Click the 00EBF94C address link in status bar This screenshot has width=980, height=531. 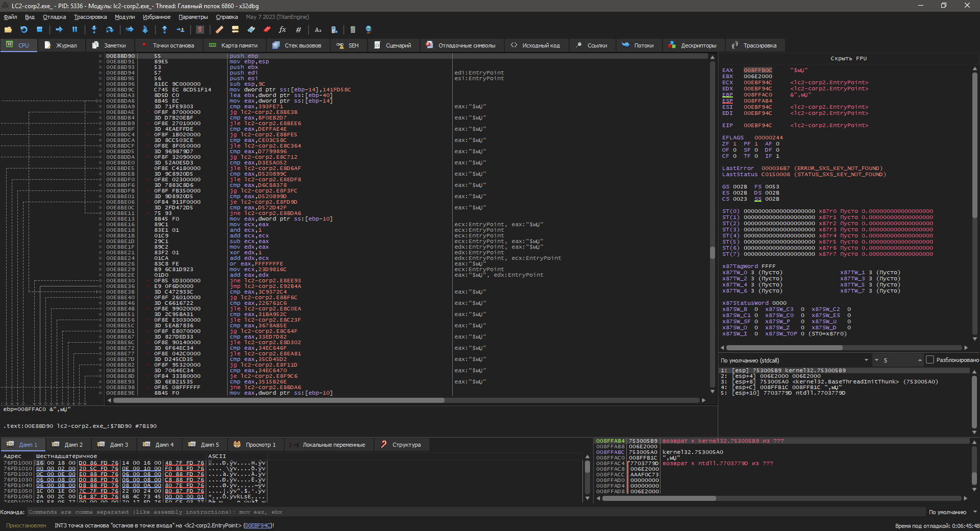tap(258, 525)
